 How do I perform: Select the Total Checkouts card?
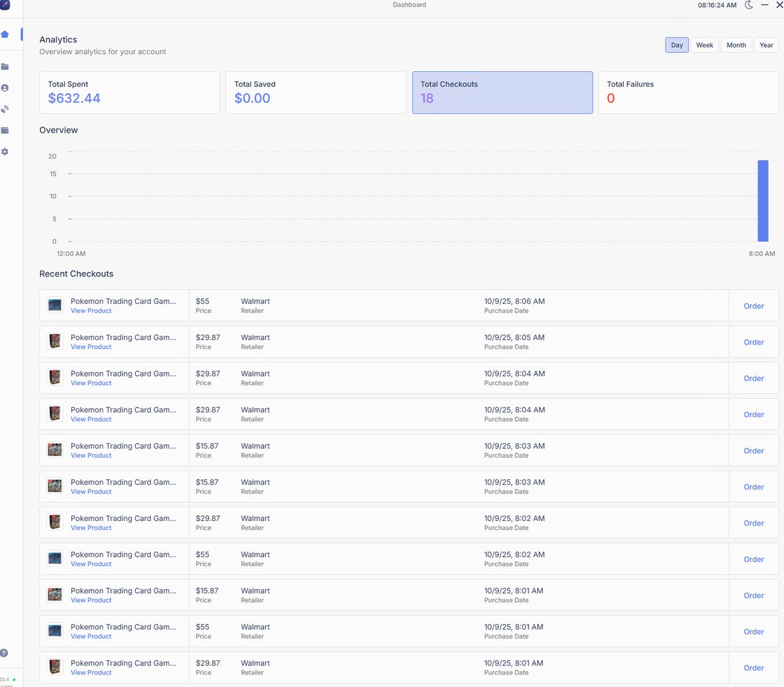[502, 93]
